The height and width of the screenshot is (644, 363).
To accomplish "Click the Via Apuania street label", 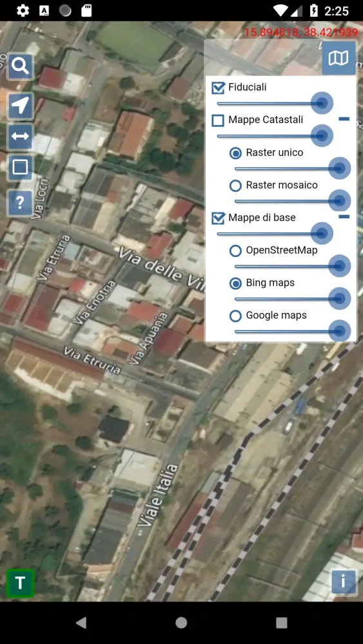I will click(148, 338).
